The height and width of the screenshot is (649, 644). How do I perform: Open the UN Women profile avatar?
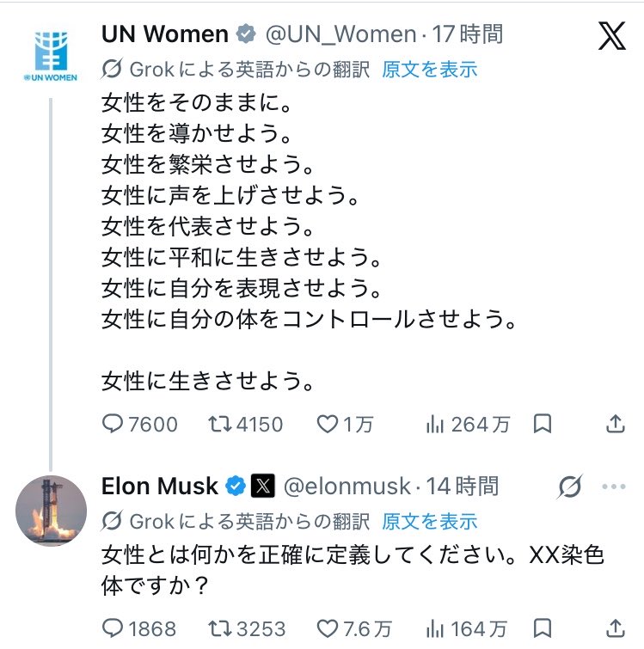tap(51, 56)
